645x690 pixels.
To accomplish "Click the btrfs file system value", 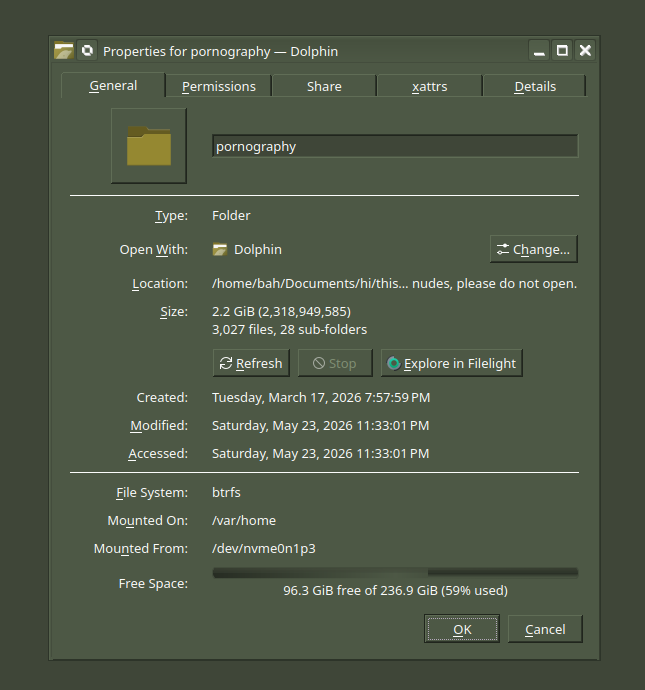I will tap(226, 492).
